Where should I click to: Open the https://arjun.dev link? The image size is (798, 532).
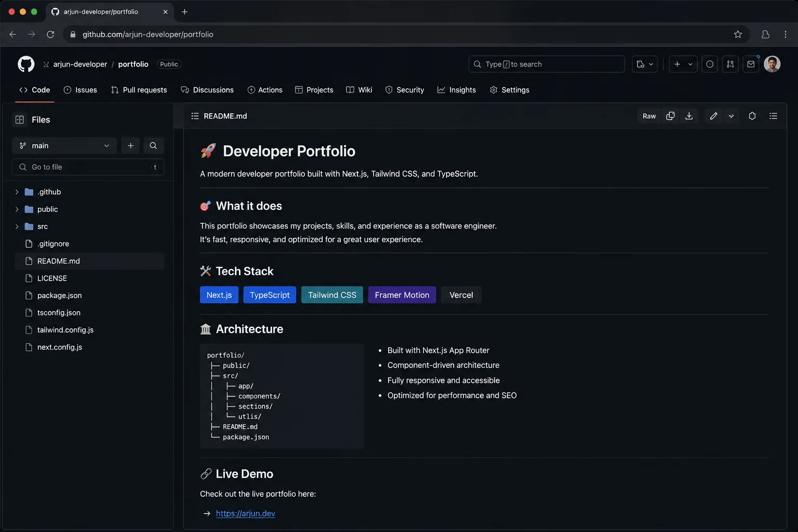pos(246,513)
